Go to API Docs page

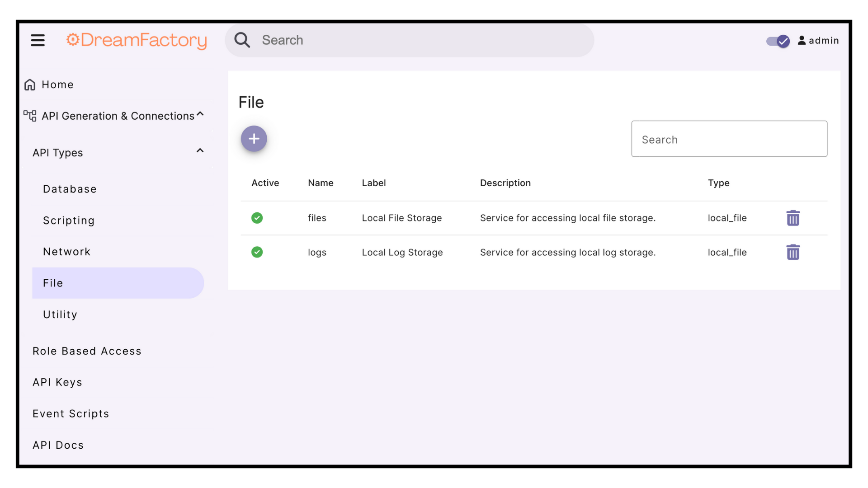pos(58,445)
